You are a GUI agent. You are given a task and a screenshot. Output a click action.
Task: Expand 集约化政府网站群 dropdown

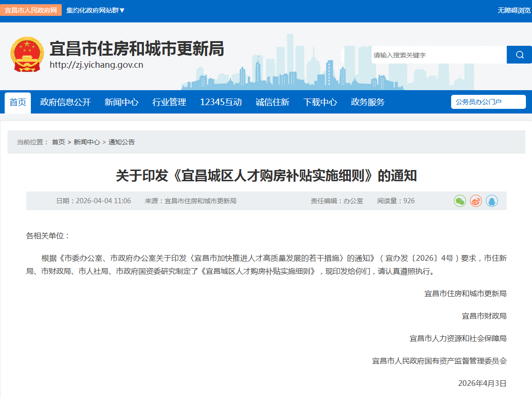click(x=95, y=10)
